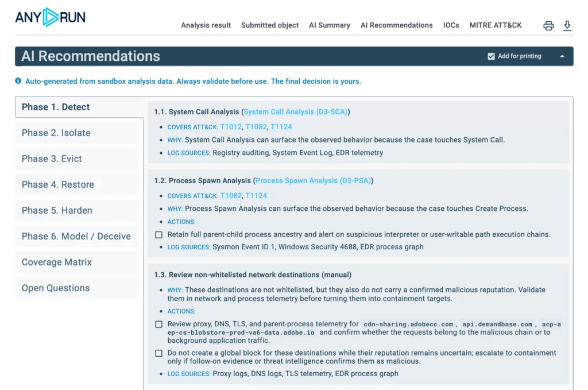The height and width of the screenshot is (390, 588).
Task: Click the Sysmon Event ID 1 log sources line
Action: (x=296, y=247)
